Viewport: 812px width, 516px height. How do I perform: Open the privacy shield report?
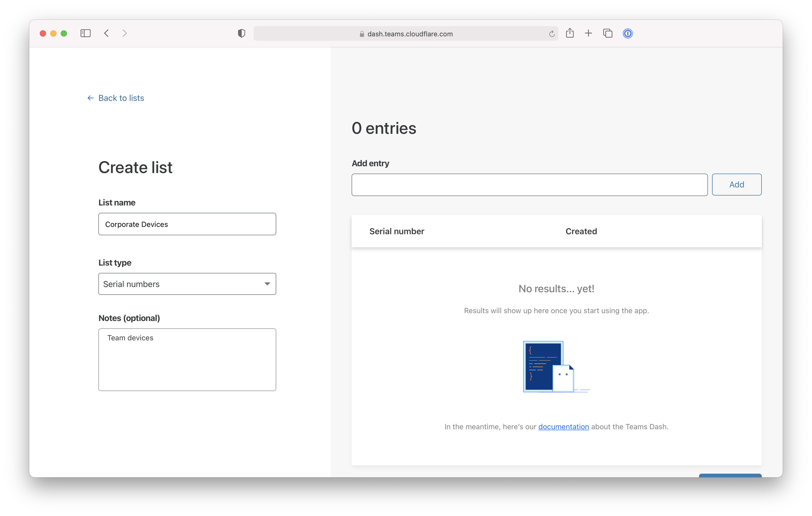click(x=241, y=33)
